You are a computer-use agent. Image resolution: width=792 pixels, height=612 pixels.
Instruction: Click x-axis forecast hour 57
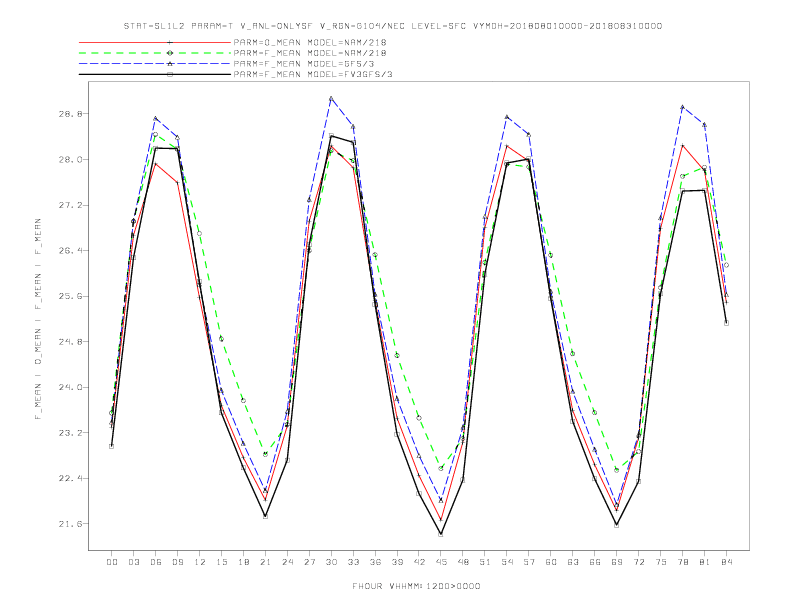tap(529, 562)
